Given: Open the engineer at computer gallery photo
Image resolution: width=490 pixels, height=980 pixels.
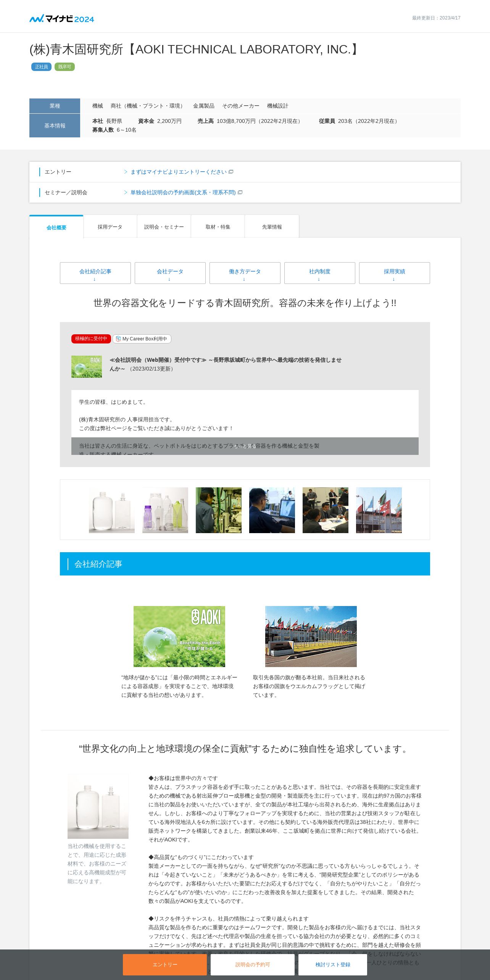Looking at the screenshot, I should [272, 510].
